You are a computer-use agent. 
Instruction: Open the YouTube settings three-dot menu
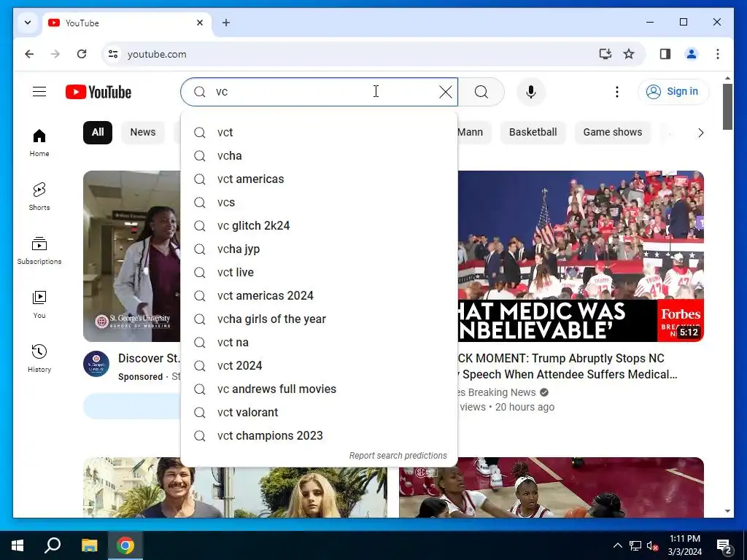617,91
